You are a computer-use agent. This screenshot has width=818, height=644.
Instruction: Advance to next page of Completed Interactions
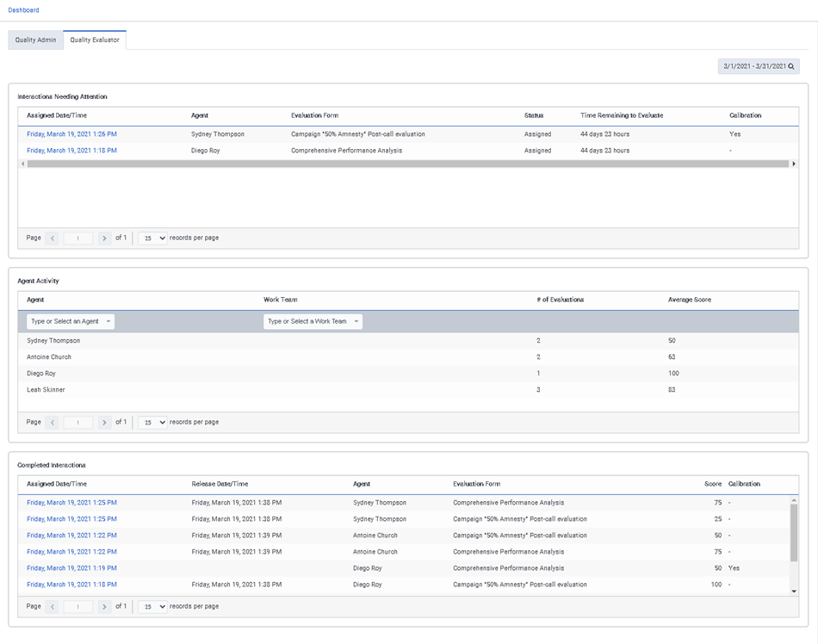104,606
